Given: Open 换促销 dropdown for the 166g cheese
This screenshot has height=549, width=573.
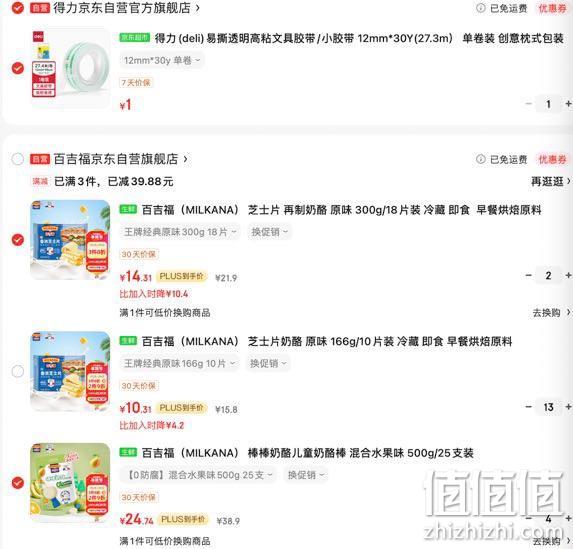Looking at the screenshot, I should (268, 363).
